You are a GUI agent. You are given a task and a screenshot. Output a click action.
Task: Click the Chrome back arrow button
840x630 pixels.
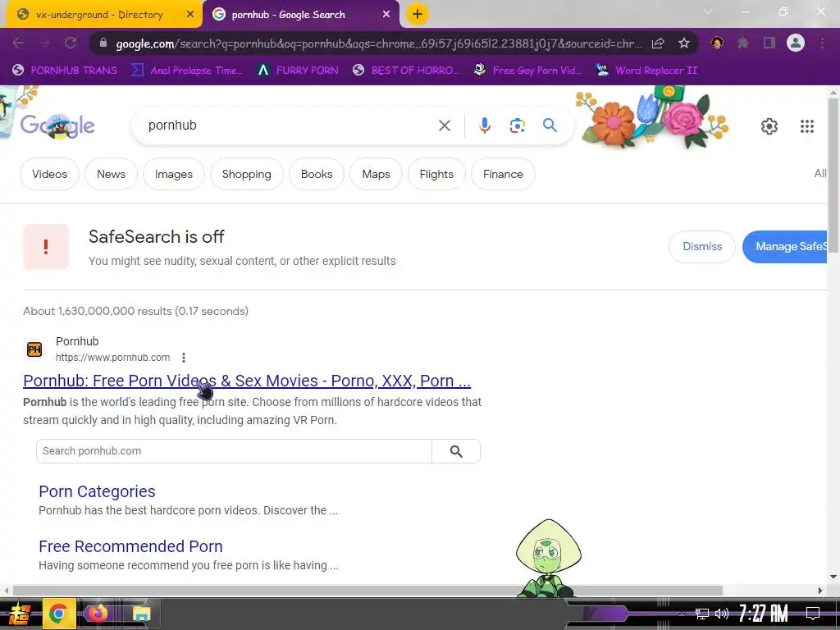(x=18, y=43)
